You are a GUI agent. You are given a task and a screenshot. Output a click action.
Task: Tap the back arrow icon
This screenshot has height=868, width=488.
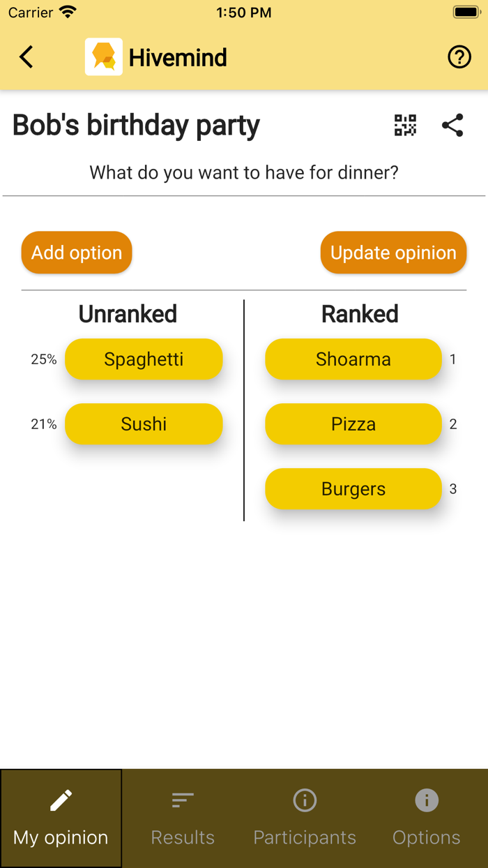(x=26, y=57)
